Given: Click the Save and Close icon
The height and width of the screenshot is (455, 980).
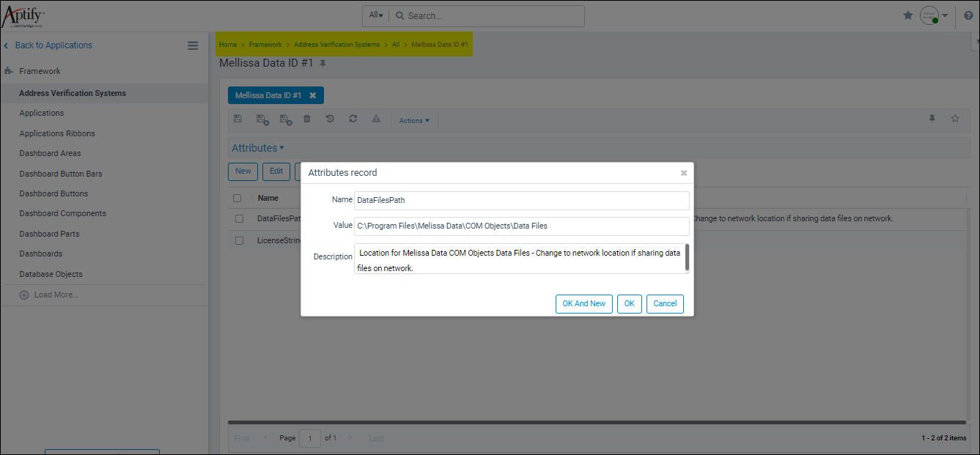Looking at the screenshot, I should (262, 119).
